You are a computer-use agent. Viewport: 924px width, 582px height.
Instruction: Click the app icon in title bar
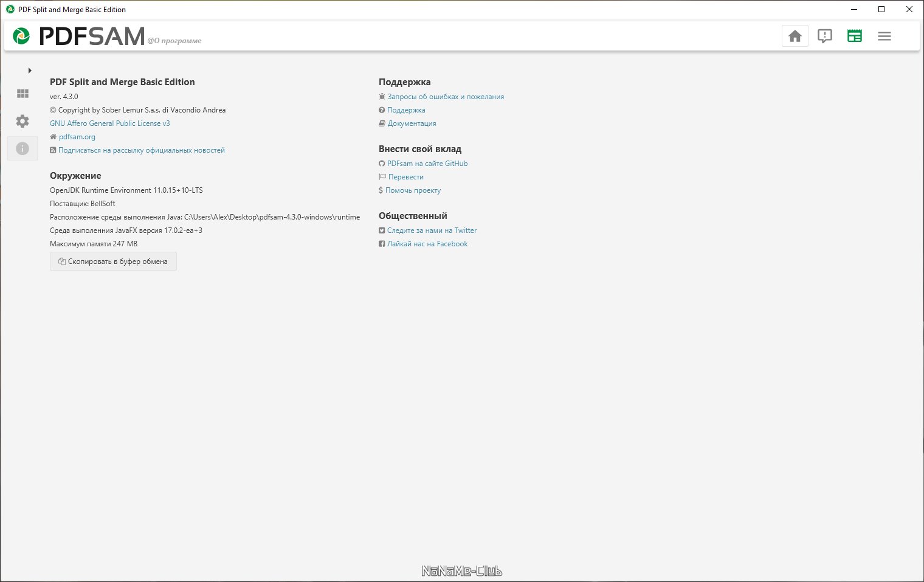(x=10, y=9)
